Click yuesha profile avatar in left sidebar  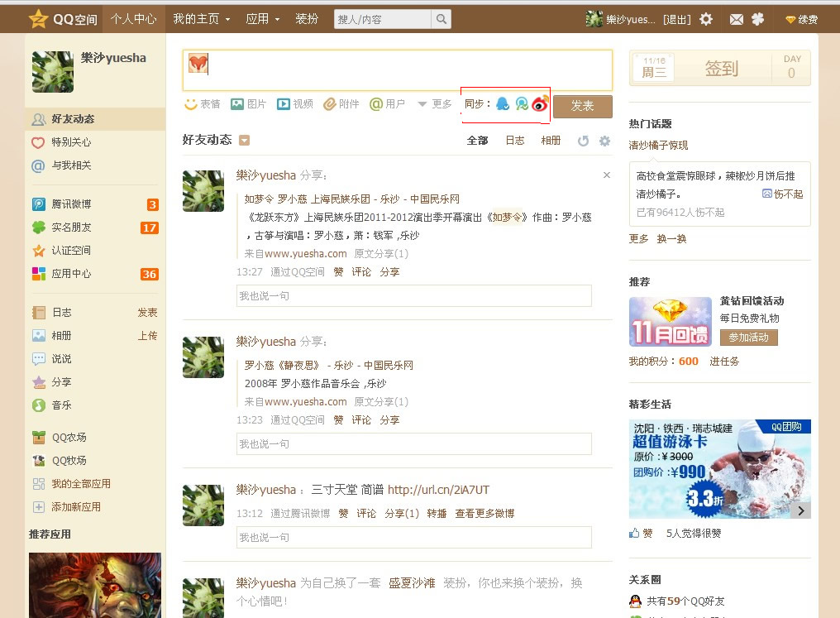(x=53, y=72)
